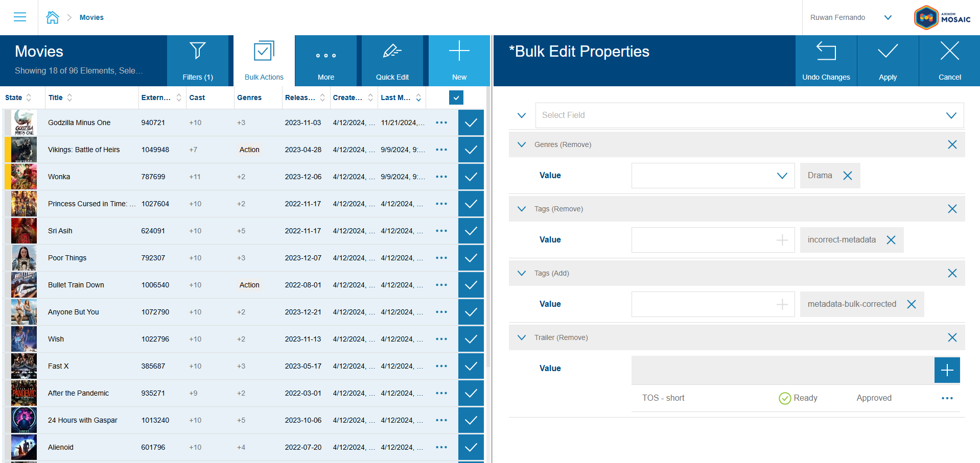Uncheck the Wonka row checkbox
Image resolution: width=980 pixels, height=463 pixels.
coord(471,177)
